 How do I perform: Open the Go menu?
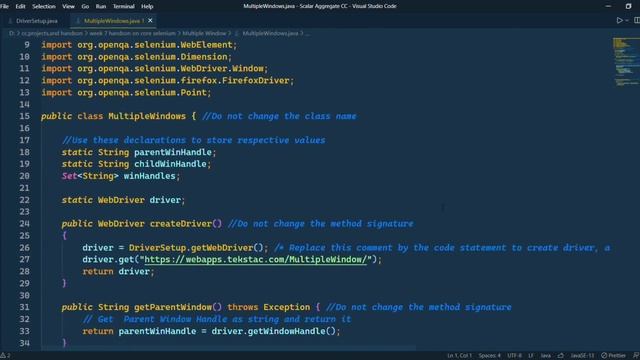(x=85, y=6)
